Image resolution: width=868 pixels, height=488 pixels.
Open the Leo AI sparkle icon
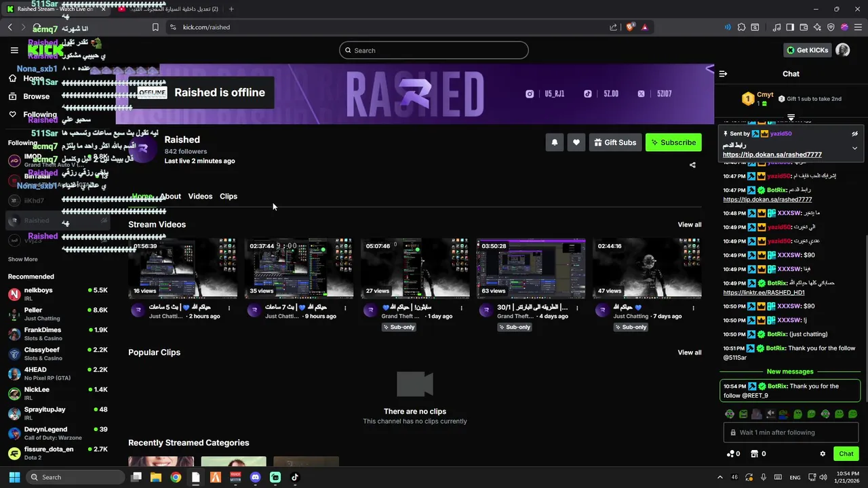coord(817,27)
